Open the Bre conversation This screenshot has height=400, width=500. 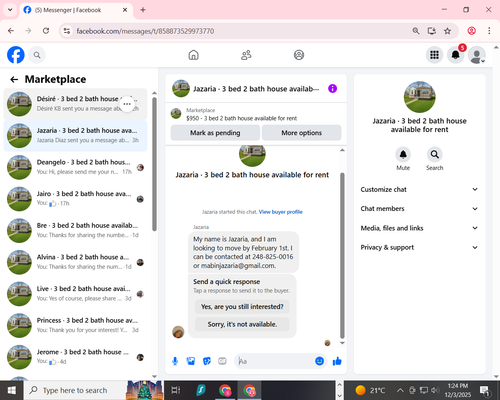(75, 231)
